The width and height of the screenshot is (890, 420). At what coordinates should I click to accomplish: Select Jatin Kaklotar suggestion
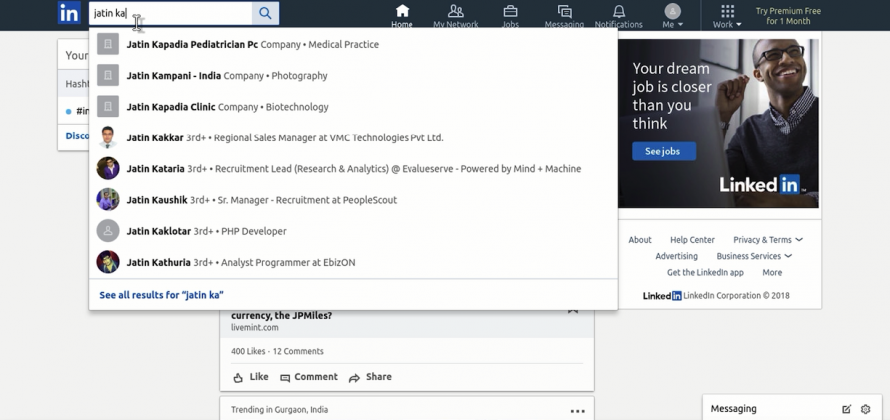(353, 231)
